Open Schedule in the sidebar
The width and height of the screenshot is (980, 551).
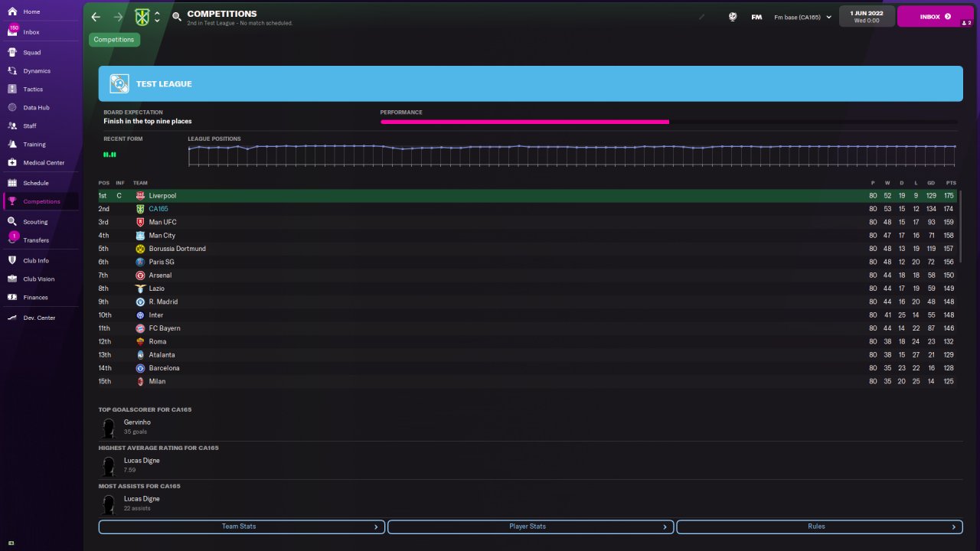36,184
